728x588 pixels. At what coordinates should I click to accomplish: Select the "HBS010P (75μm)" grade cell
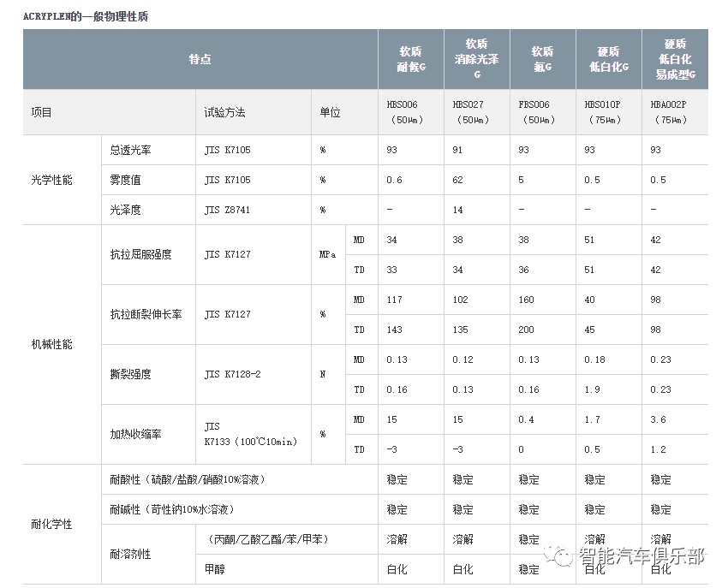click(609, 112)
